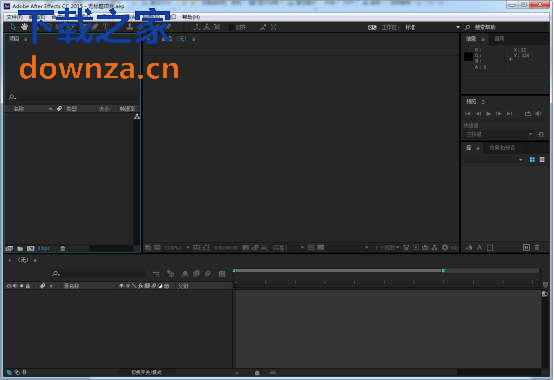Jump to first frame in Preview panel
This screenshot has width=554, height=380.
pos(468,114)
